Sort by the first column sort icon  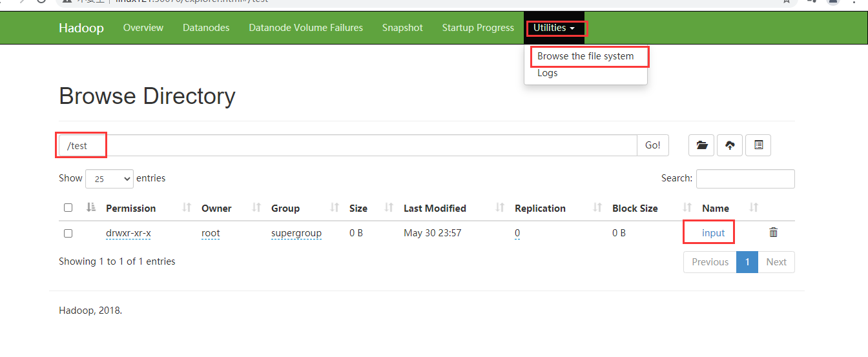pos(91,207)
